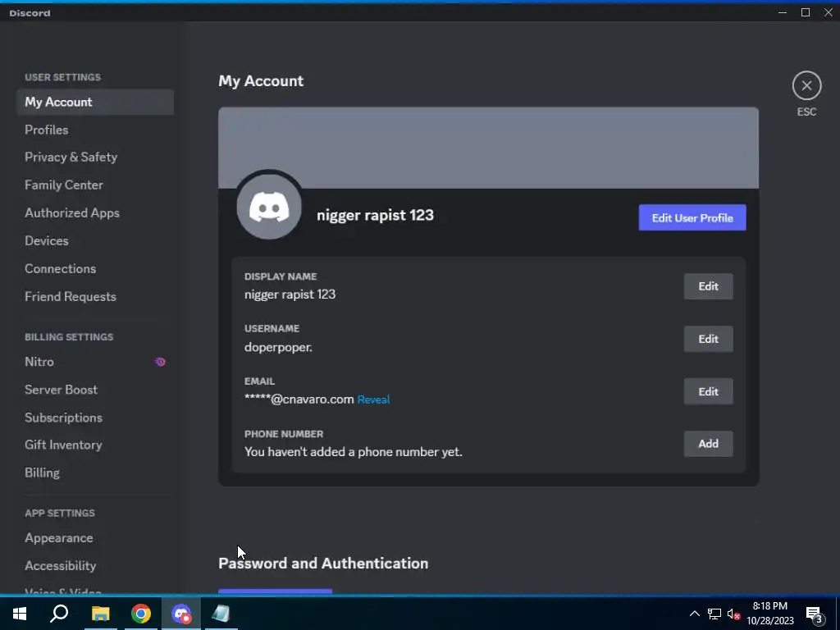The image size is (840, 630).
Task: Open Windows taskbar search
Action: (59, 614)
